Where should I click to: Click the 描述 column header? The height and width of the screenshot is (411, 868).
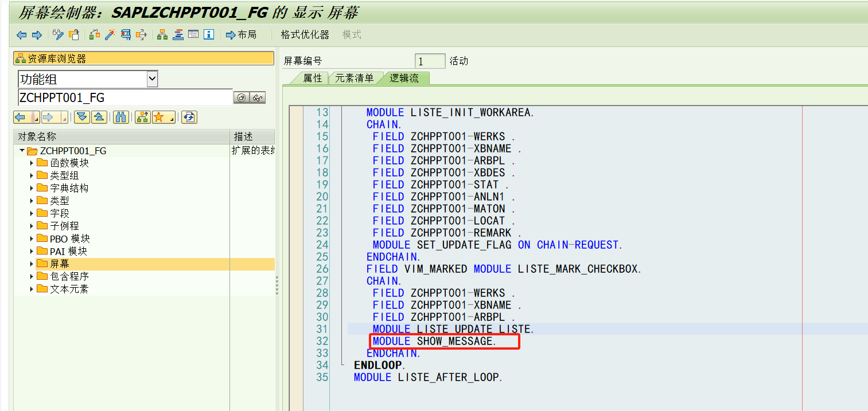[x=252, y=136]
